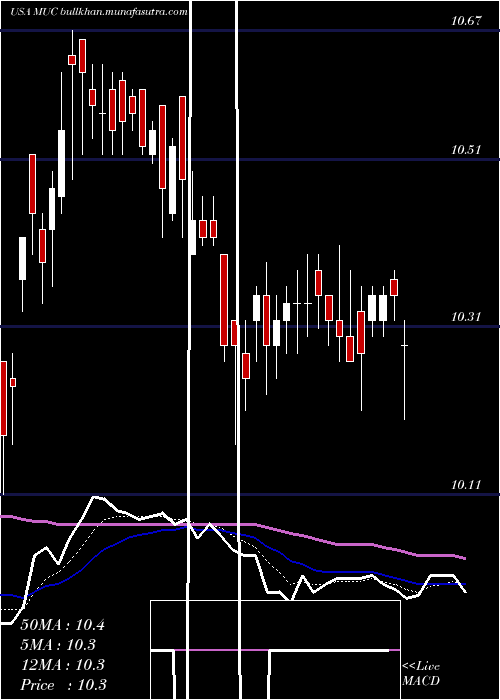
Task: Click the '50MA : 10.4' legend text
Action: (62, 625)
